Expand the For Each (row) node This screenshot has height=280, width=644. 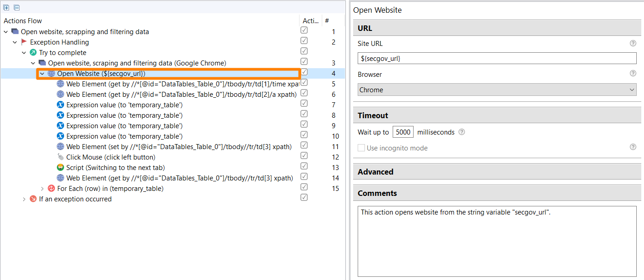coord(42,189)
